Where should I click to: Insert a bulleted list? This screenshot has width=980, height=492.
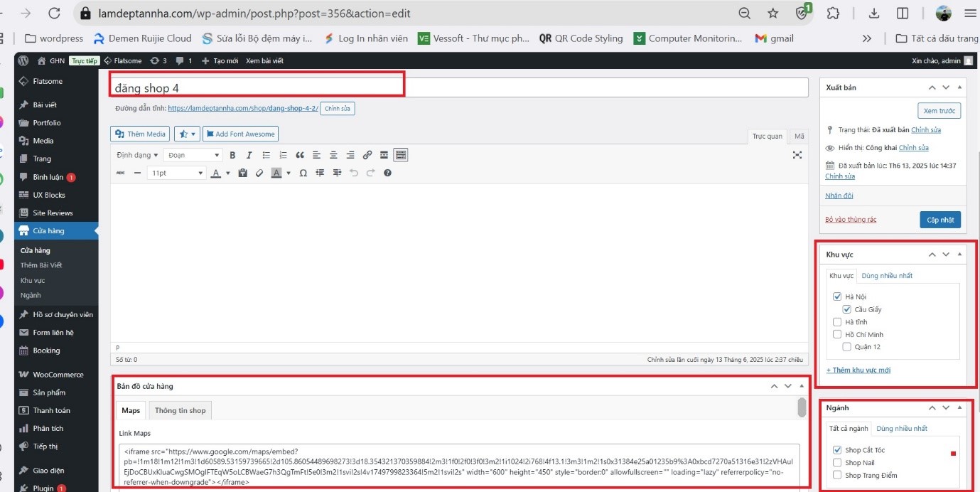266,155
